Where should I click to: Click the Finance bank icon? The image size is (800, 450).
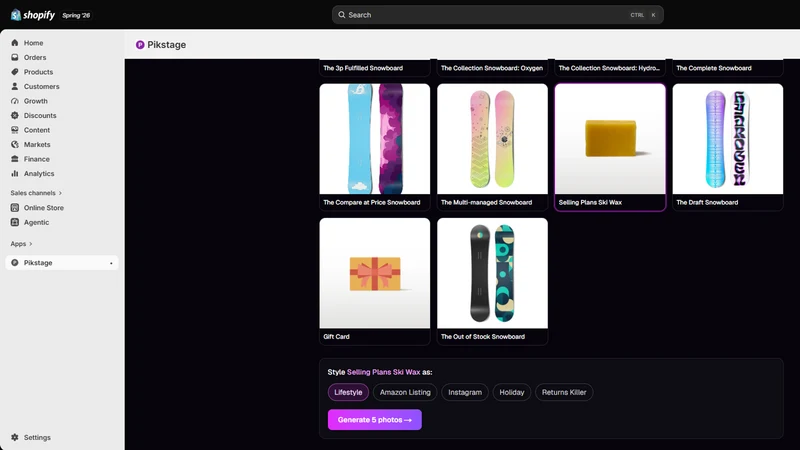[15, 159]
